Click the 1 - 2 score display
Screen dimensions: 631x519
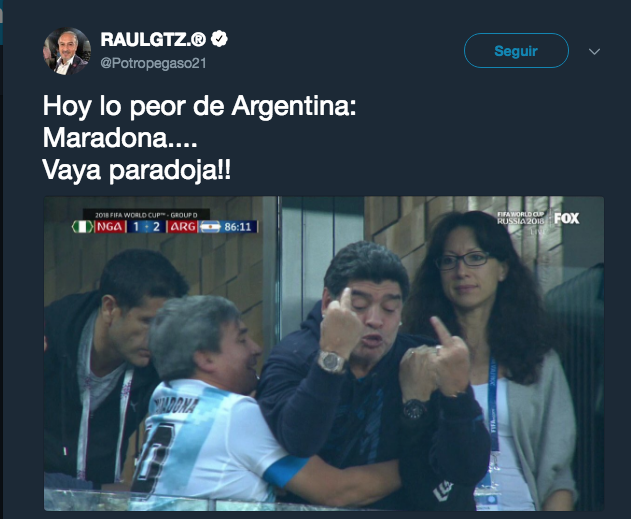tap(146, 227)
